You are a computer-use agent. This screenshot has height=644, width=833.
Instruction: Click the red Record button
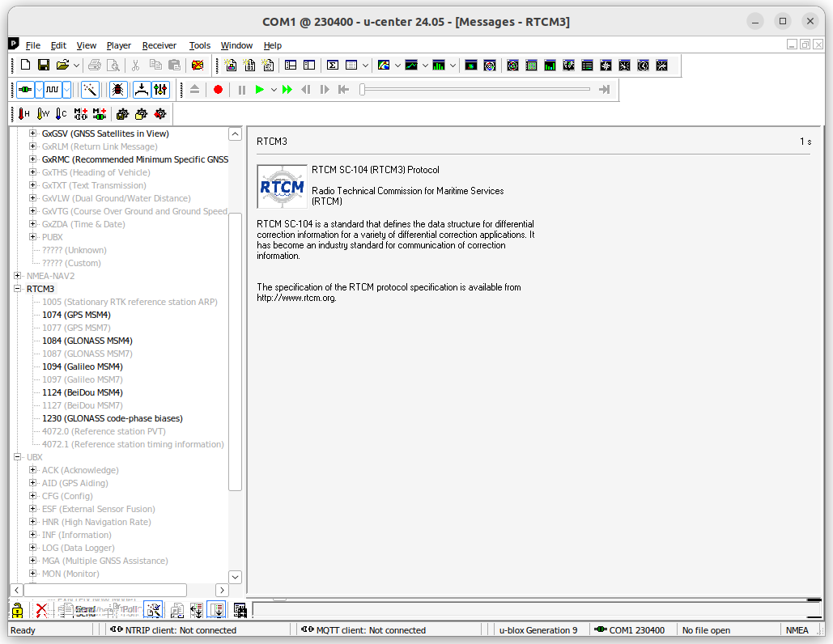[x=218, y=90]
